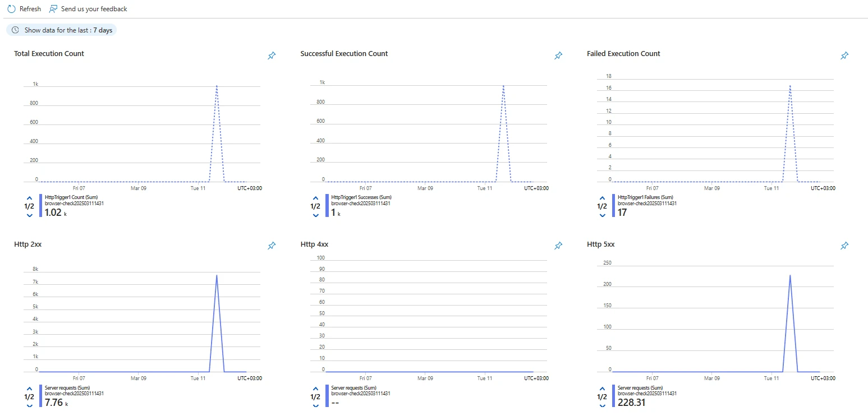Pin the Total Execution Count chart
The height and width of the screenshot is (416, 868).
[272, 56]
